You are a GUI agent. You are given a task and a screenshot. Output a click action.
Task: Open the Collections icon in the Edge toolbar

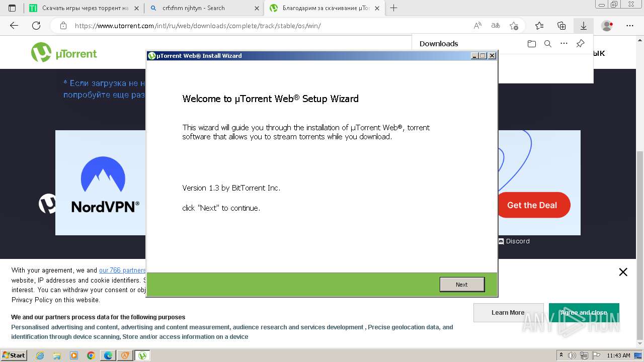point(561,26)
